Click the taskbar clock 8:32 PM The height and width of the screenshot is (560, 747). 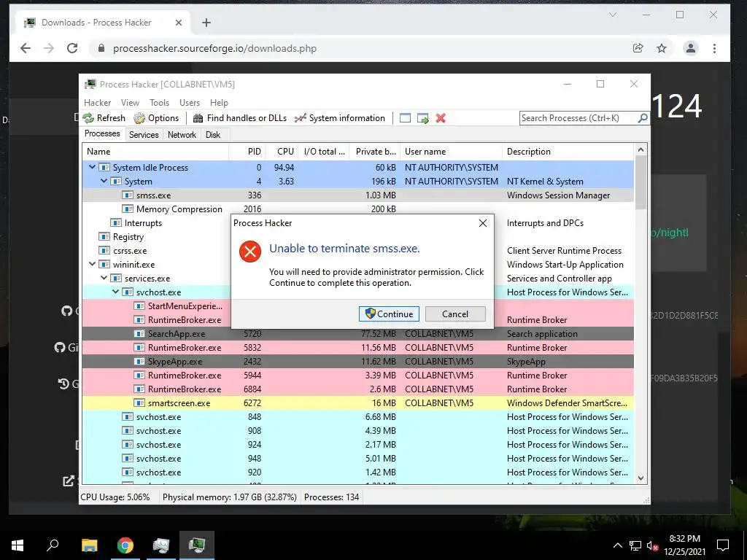684,539
